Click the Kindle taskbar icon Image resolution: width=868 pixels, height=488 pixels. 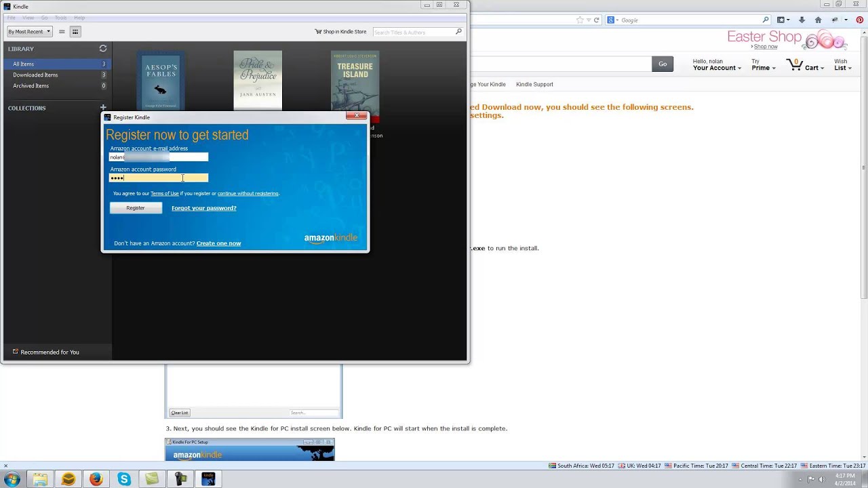click(208, 479)
